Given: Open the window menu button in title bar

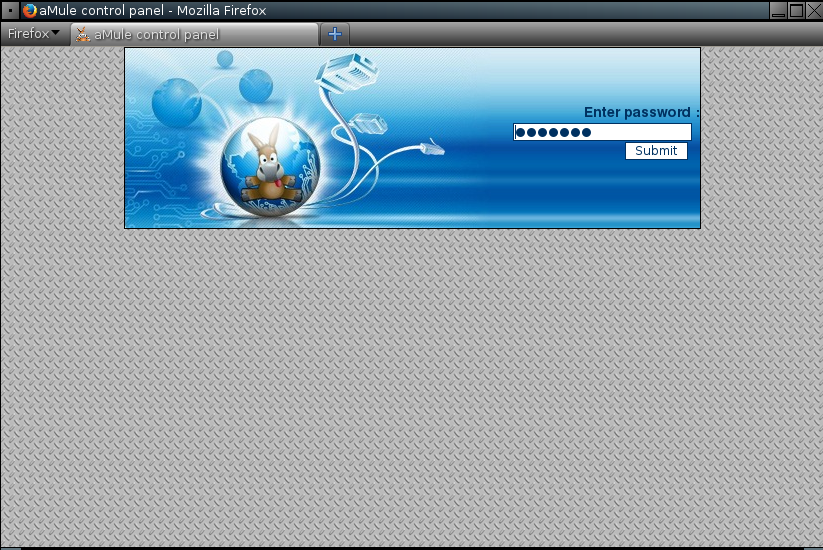Looking at the screenshot, I should pyautogui.click(x=10, y=10).
